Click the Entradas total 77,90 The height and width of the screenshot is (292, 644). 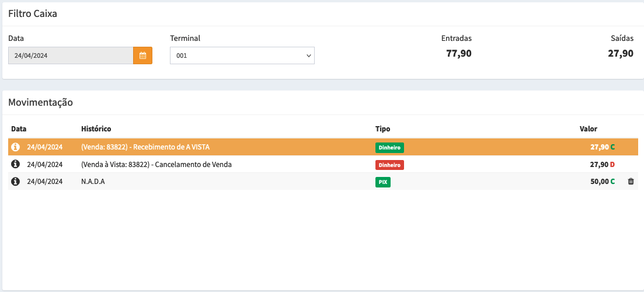pyautogui.click(x=458, y=54)
